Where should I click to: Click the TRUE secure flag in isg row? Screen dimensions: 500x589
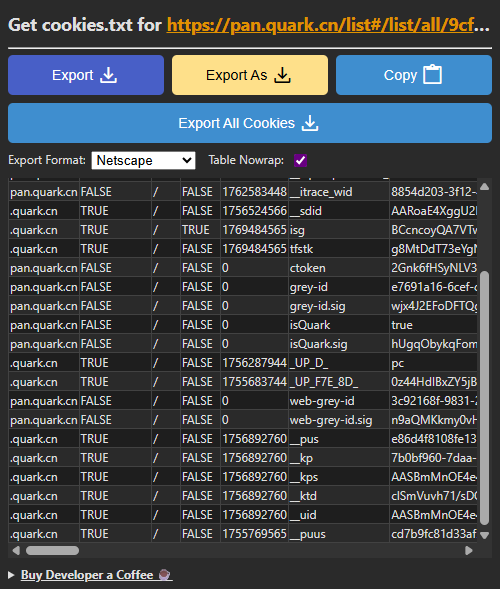point(196,230)
